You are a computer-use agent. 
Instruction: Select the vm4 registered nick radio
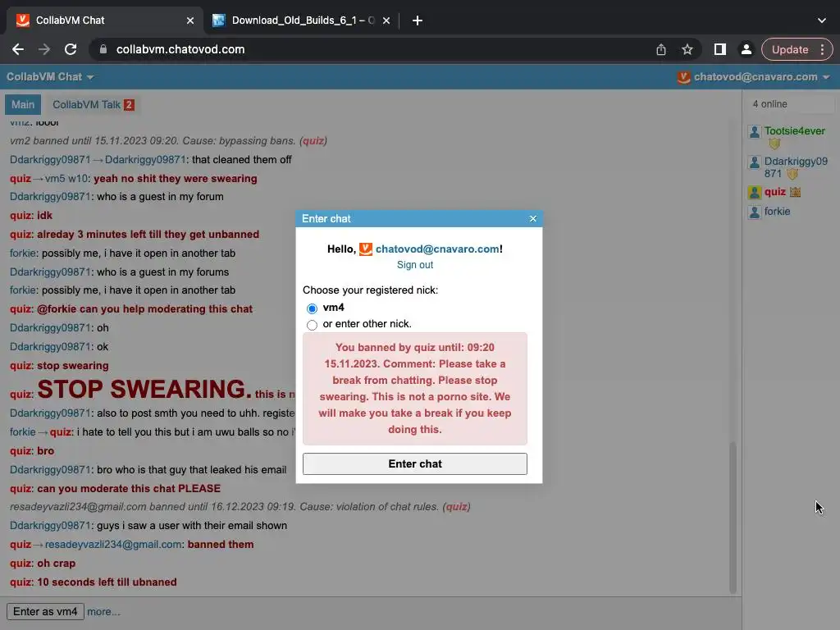312,308
